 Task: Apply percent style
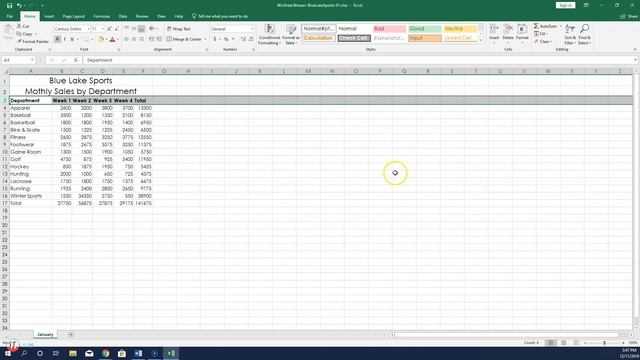[x=226, y=39]
